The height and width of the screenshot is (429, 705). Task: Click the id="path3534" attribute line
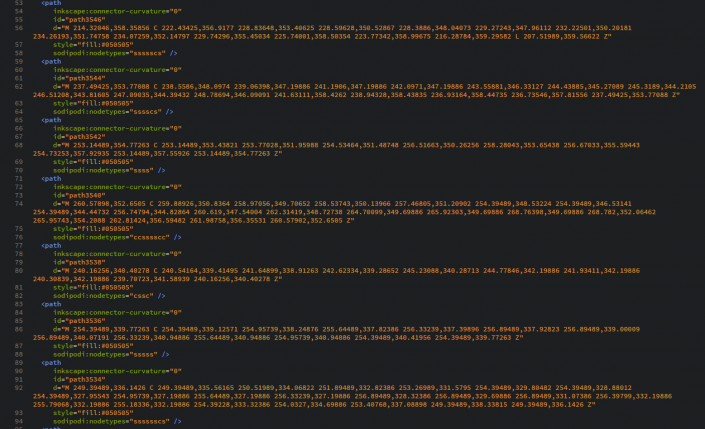pyautogui.click(x=79, y=379)
